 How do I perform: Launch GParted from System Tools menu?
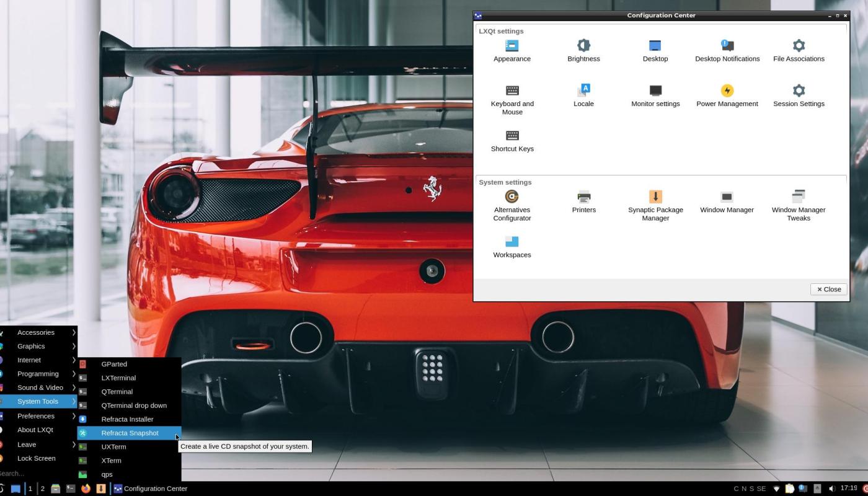click(x=129, y=364)
